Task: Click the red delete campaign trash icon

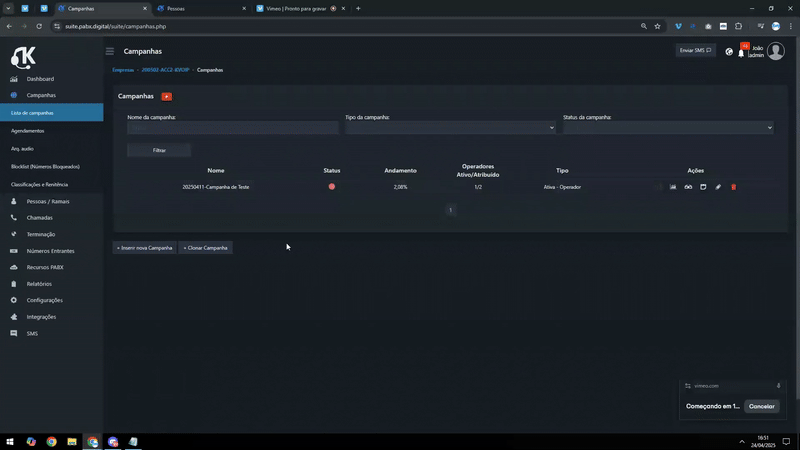Action: [x=734, y=187]
